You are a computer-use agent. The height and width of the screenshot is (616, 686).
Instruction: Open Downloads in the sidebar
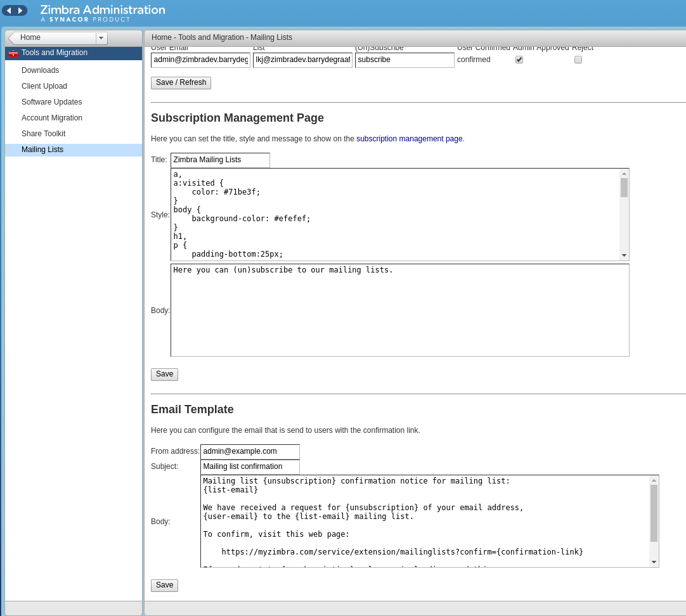pos(40,70)
